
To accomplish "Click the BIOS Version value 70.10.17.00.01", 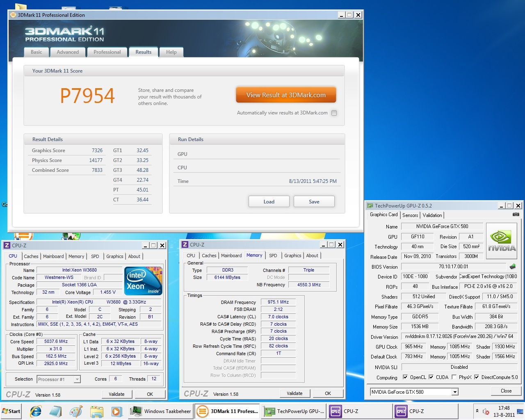I will click(x=453, y=267).
